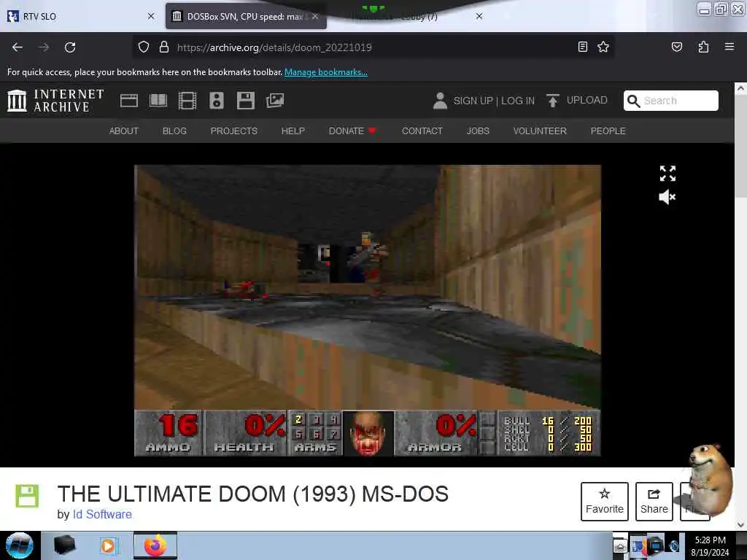Open the ABOUT menu item
This screenshot has height=560, width=747.
(124, 131)
